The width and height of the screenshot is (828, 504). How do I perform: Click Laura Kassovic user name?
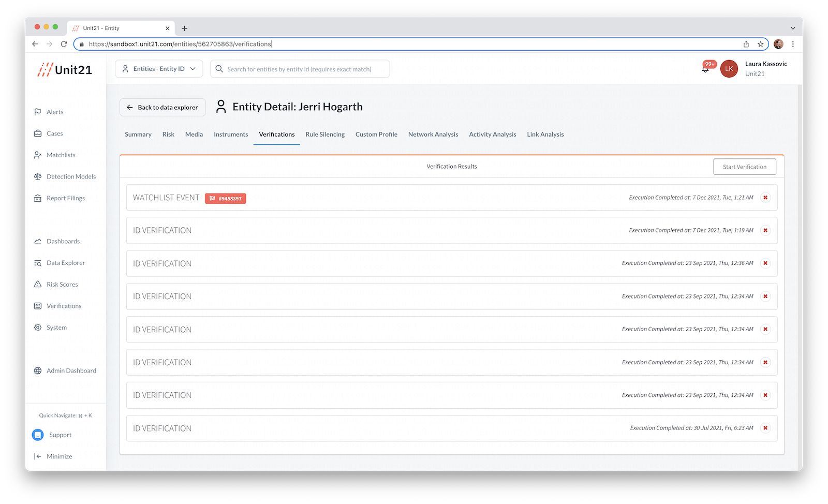pyautogui.click(x=766, y=64)
